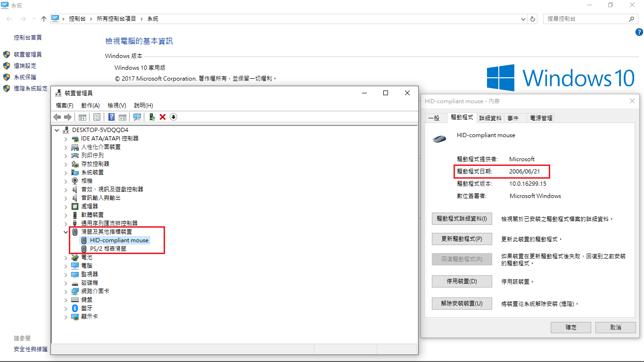
Task: Click the 顯示卡 display adapter icon
Action: (75, 317)
